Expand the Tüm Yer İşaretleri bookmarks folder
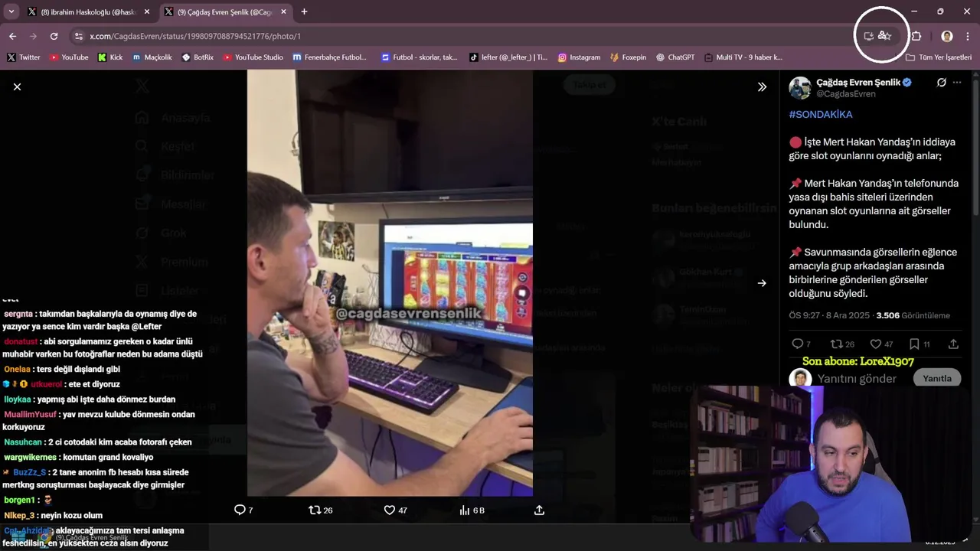Viewport: 980px width, 551px height. point(939,57)
